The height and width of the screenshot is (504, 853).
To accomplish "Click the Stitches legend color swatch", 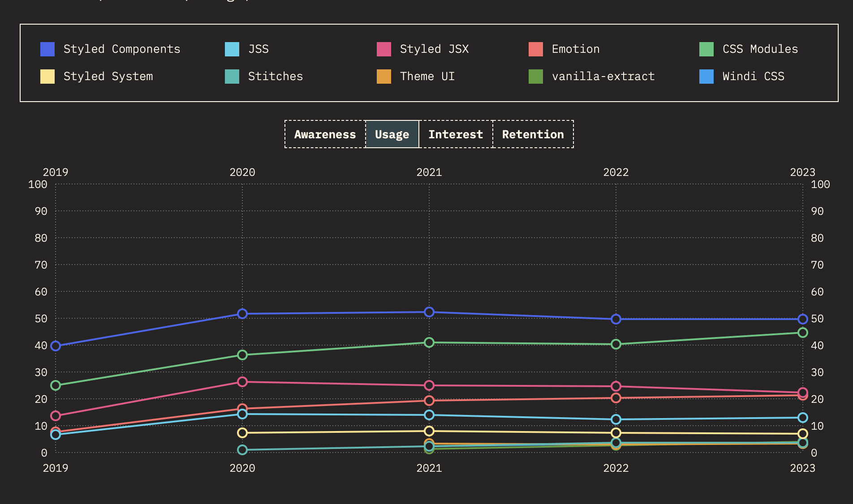I will click(232, 77).
